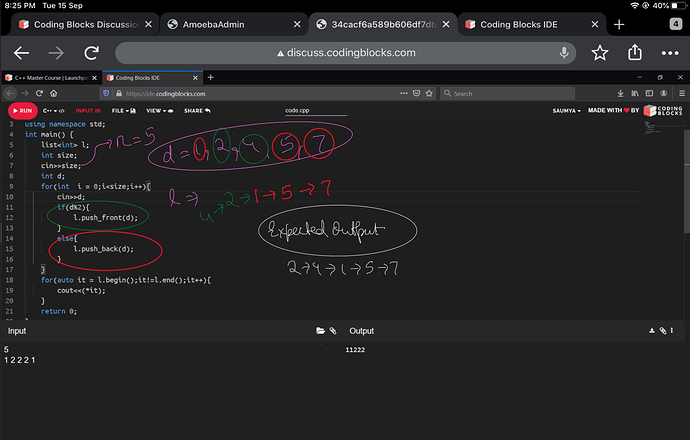The width and height of the screenshot is (690, 440).
Task: Tap the microphone icon in the address bar
Action: [x=564, y=53]
